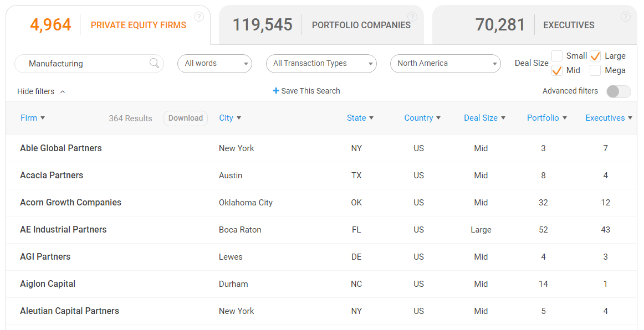Enable the Advanced filters toggle
The height and width of the screenshot is (330, 644).
tap(619, 91)
